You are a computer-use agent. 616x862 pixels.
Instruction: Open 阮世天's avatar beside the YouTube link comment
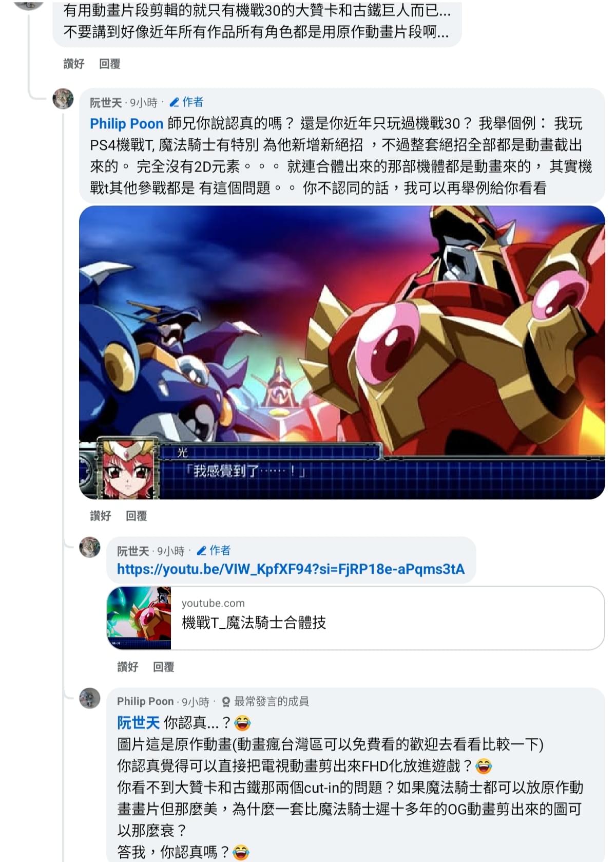[x=90, y=547]
